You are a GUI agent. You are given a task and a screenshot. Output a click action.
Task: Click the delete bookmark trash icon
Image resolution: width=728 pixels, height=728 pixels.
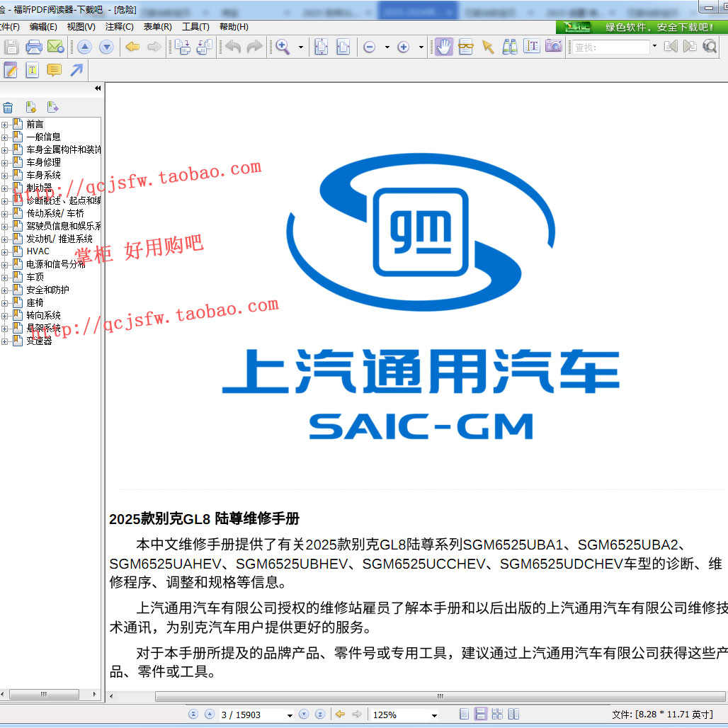point(8,108)
